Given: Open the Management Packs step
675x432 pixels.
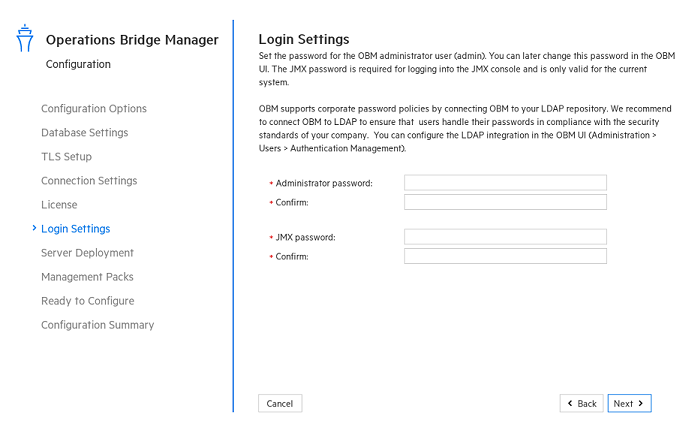Looking at the screenshot, I should coord(87,277).
